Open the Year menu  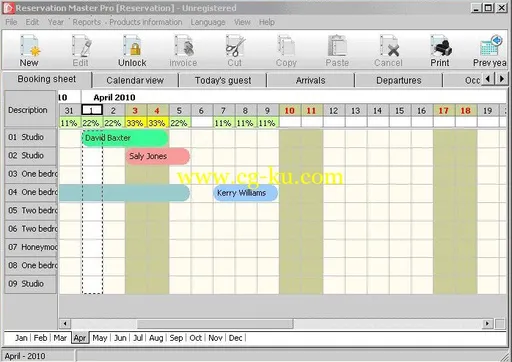pyautogui.click(x=56, y=22)
